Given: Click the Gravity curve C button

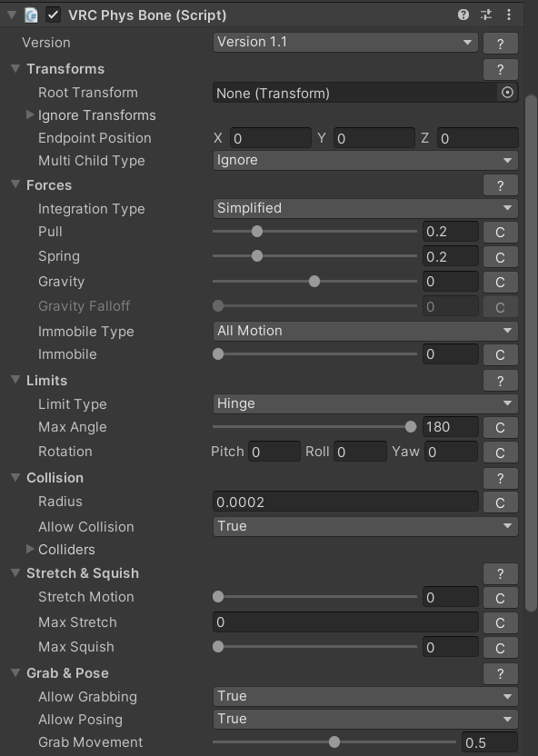Looking at the screenshot, I should 501,282.
